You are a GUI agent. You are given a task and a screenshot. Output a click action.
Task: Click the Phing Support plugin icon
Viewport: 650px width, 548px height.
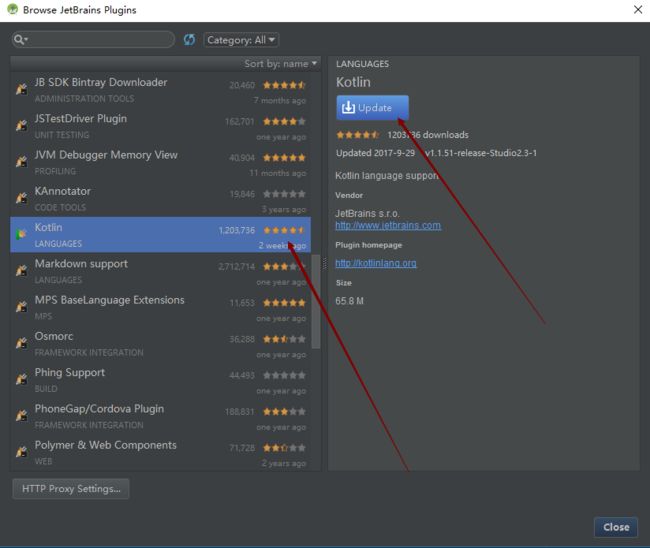point(21,380)
